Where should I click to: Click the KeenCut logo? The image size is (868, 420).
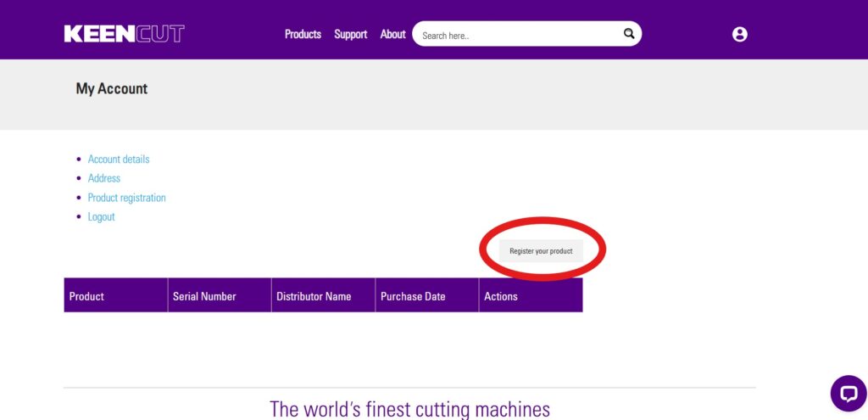[124, 34]
